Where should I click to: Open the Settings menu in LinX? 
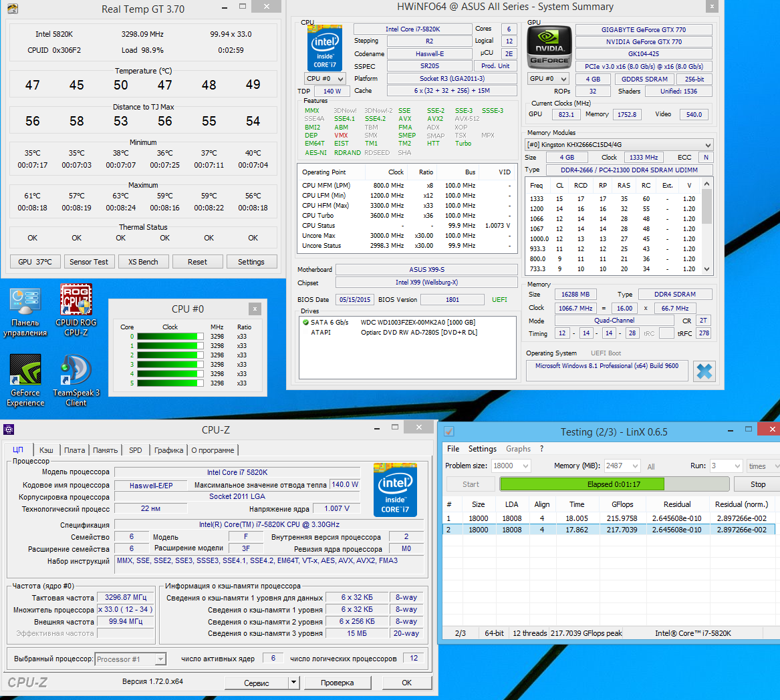point(482,448)
